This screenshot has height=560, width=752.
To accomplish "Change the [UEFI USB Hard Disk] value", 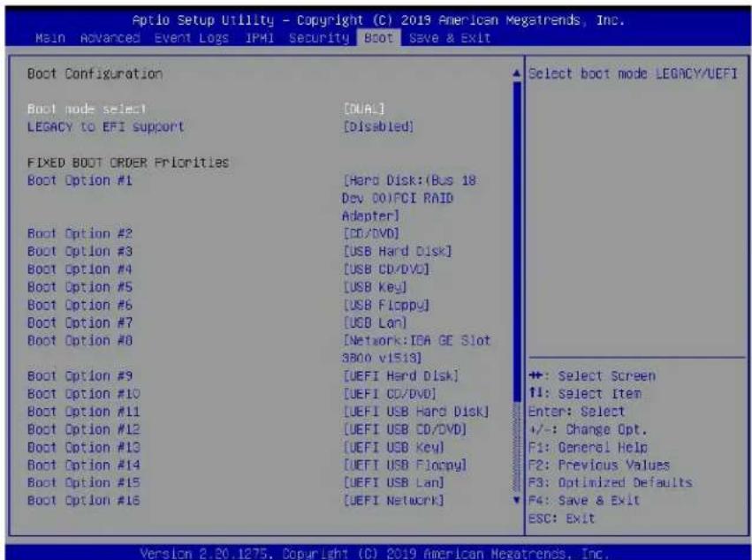I will pos(416,412).
